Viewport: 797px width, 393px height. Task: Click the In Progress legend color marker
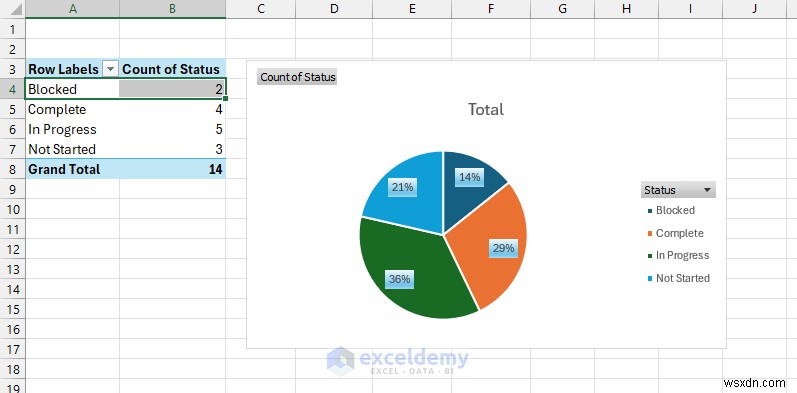(x=650, y=256)
